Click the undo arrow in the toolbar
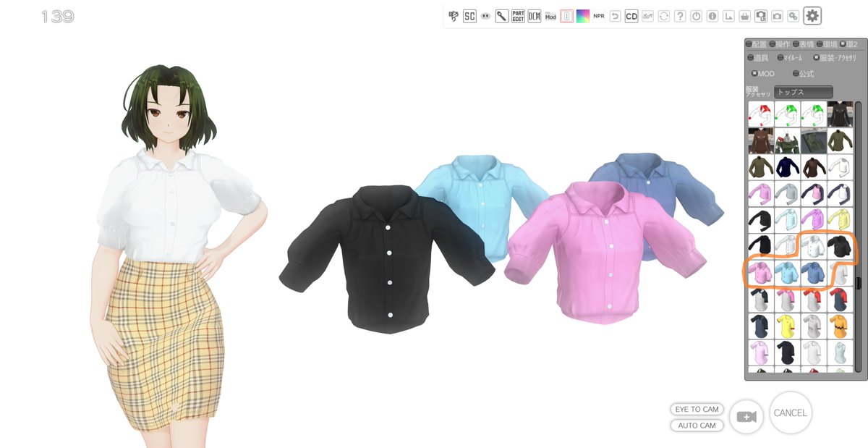Screen dimensions: 868x448 point(615,15)
